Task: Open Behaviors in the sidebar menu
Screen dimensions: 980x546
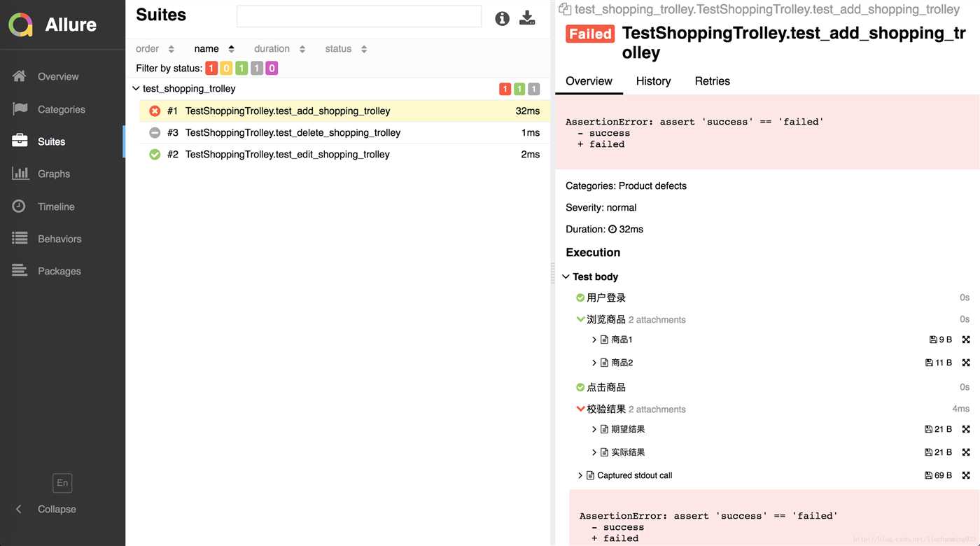Action: point(59,239)
